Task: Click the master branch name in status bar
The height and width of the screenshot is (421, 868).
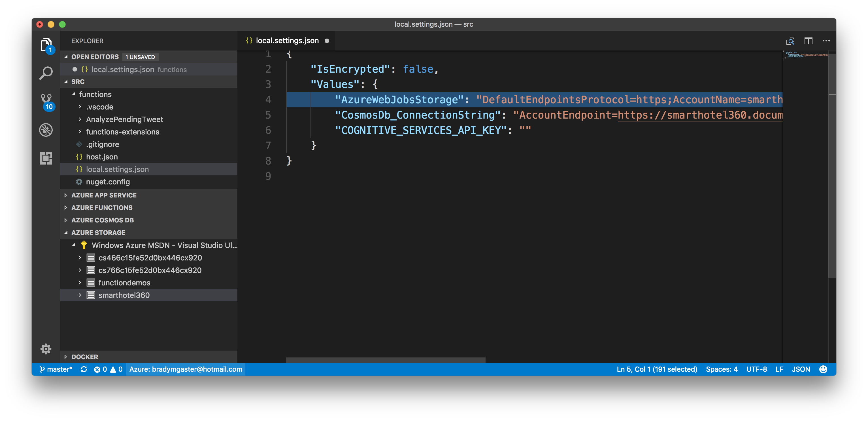Action: click(x=56, y=369)
